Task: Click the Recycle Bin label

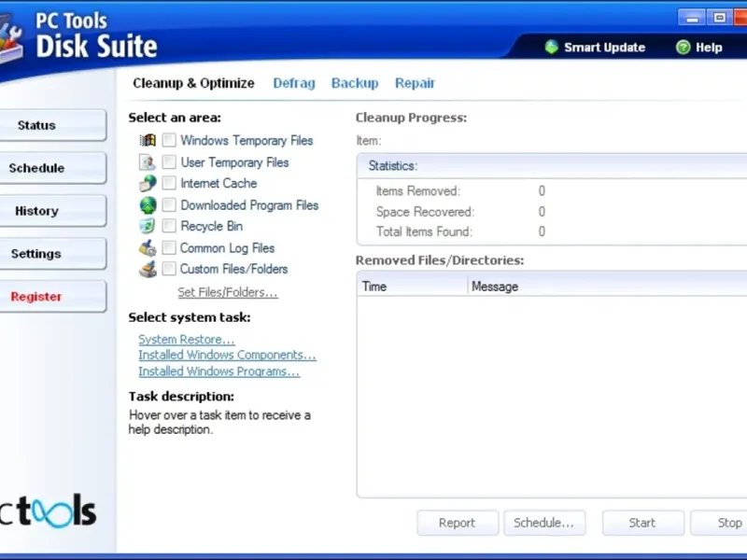Action: click(x=212, y=226)
